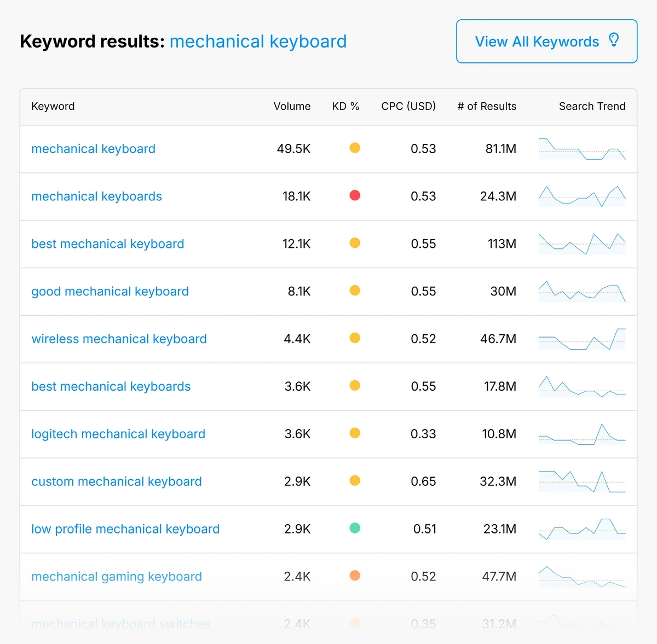Click the yellow KD dot for mechanical keyboard
This screenshot has width=657, height=644.
tap(355, 148)
